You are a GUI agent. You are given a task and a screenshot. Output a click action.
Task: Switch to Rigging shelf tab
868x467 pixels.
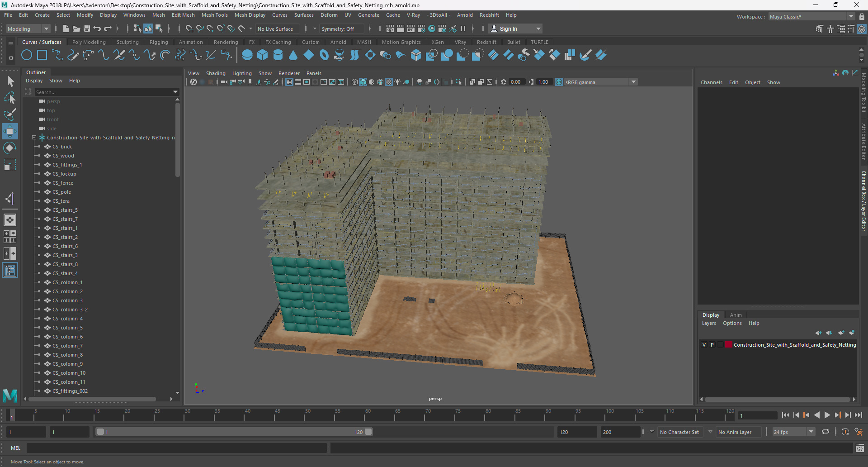click(159, 42)
